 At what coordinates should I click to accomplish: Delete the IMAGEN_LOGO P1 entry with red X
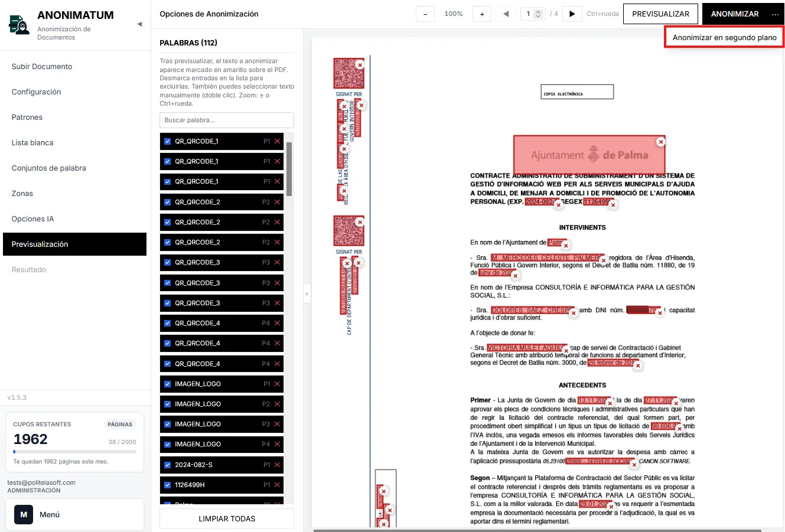[x=277, y=384]
